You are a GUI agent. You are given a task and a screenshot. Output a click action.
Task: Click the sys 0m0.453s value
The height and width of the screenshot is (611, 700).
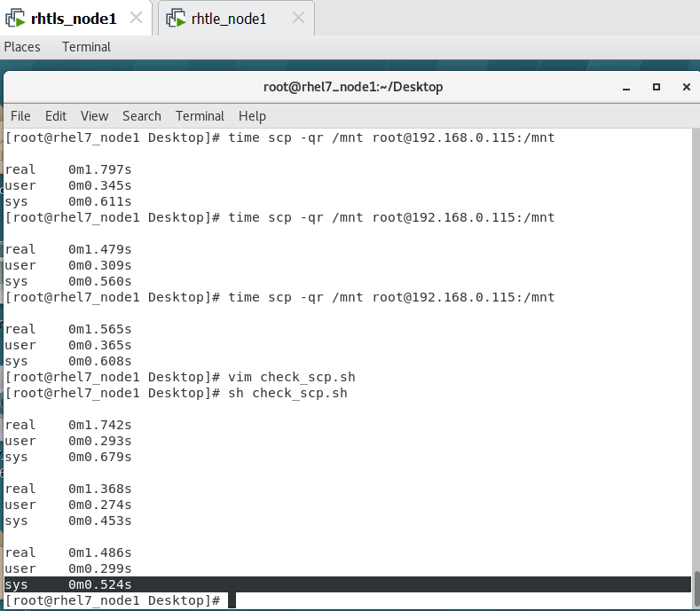(100, 521)
